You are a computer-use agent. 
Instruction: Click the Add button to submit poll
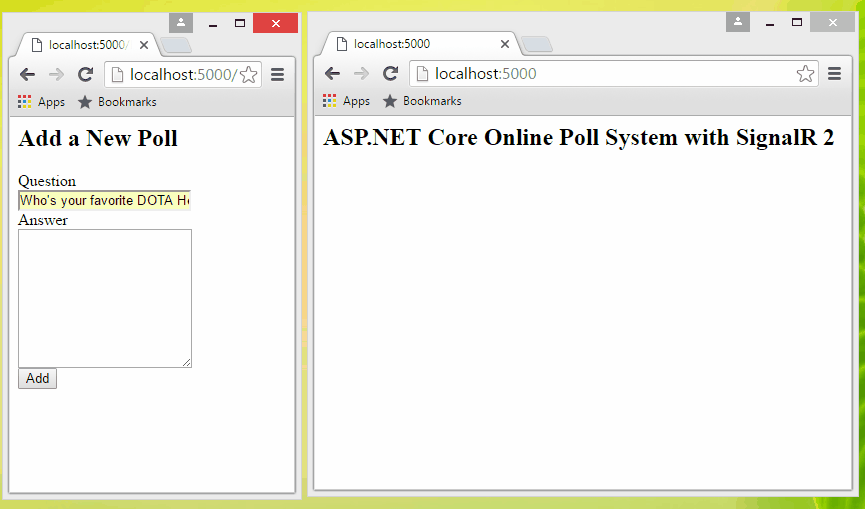(x=38, y=378)
